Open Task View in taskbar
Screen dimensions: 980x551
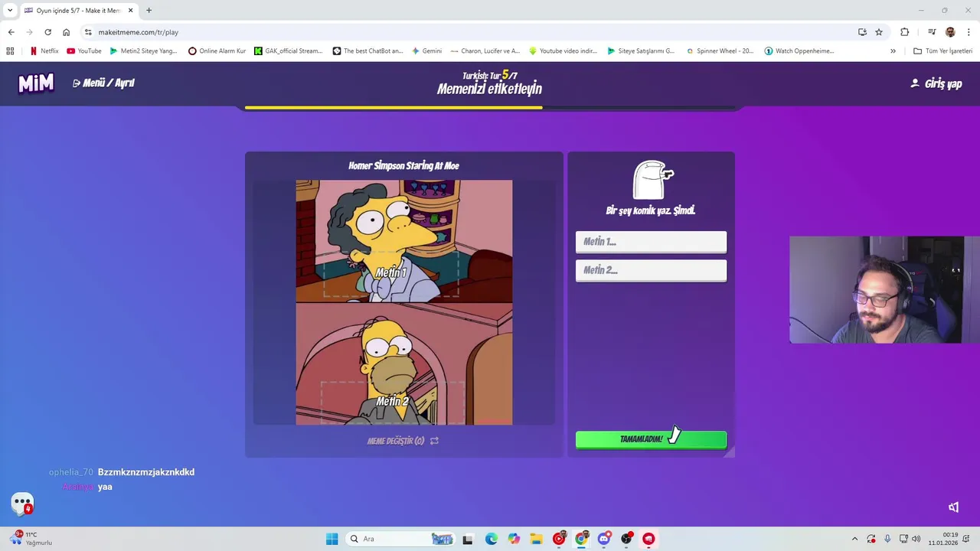point(468,539)
